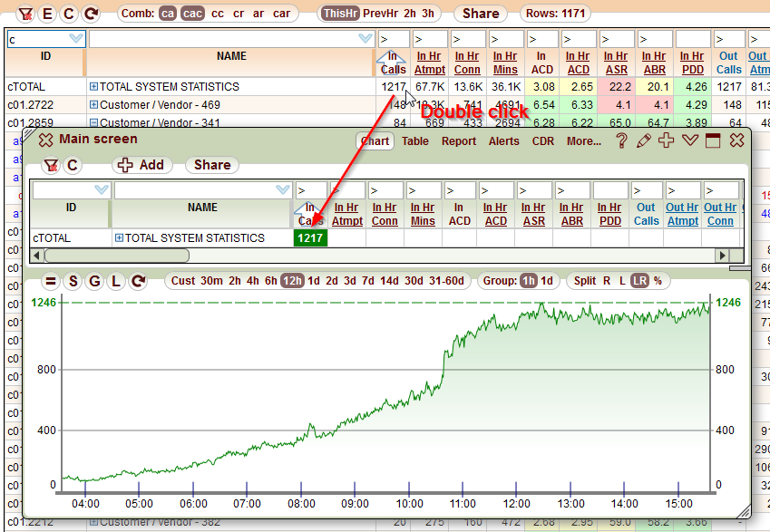This screenshot has width=770, height=532.
Task: Select the PrevHr time period toggle
Action: pos(379,14)
